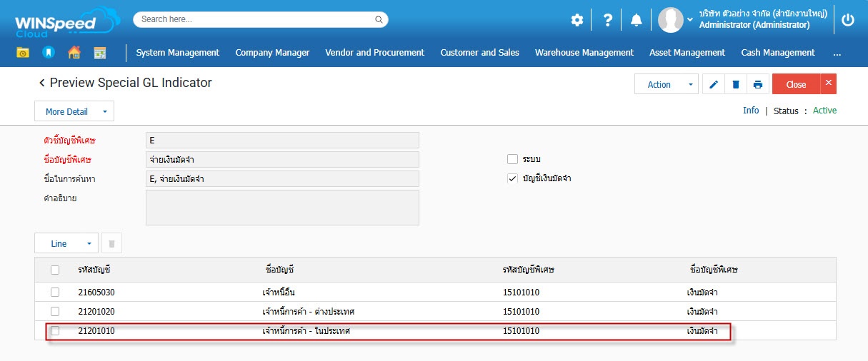This screenshot has width=868, height=361.
Task: Select the row checkbox for account 21605030
Action: (55, 292)
